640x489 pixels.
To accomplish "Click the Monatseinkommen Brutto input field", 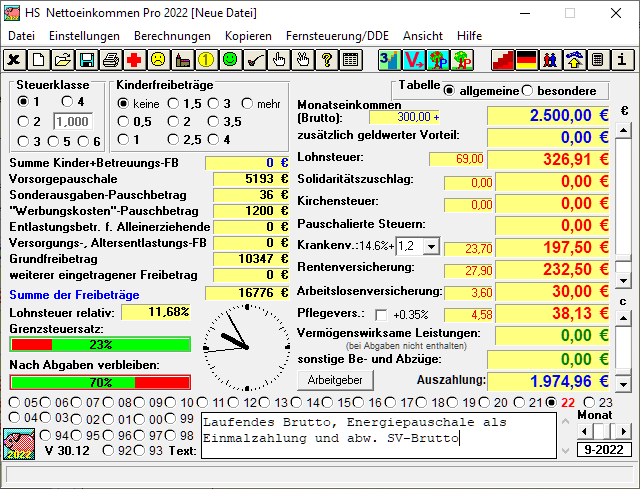I will click(x=404, y=117).
